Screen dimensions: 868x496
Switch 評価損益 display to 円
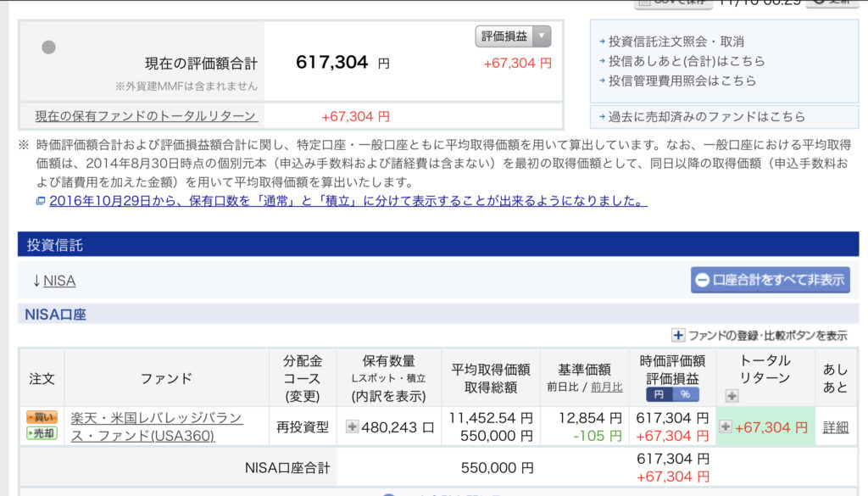pos(659,395)
